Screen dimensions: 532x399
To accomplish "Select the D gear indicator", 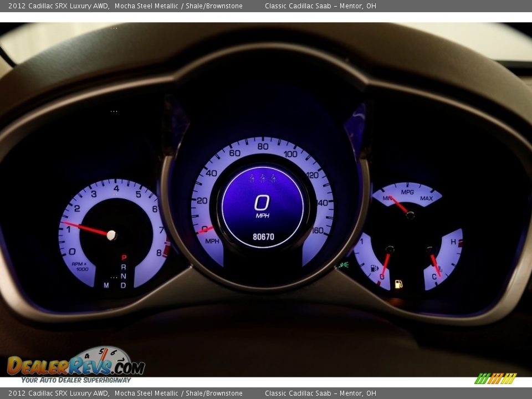I will coord(124,285).
